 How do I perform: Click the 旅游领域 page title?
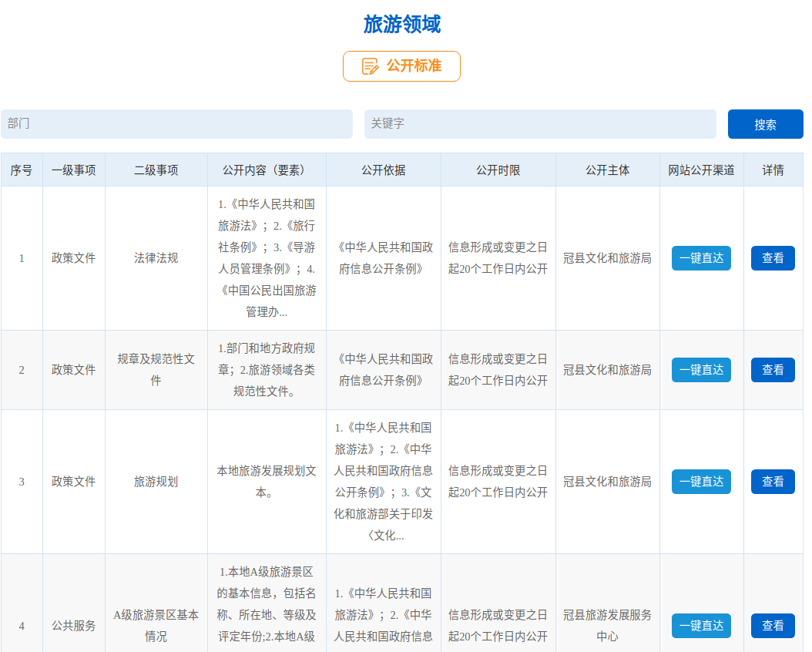(402, 25)
